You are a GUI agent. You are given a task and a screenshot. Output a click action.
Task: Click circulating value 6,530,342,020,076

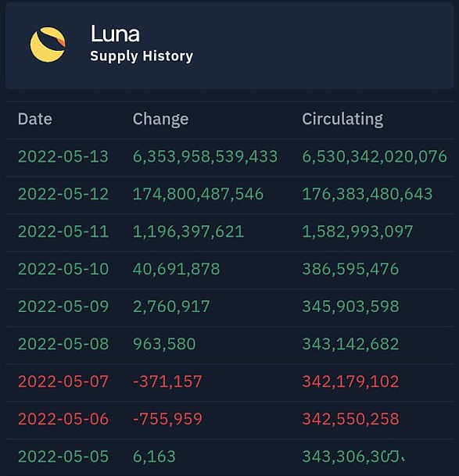pos(375,157)
